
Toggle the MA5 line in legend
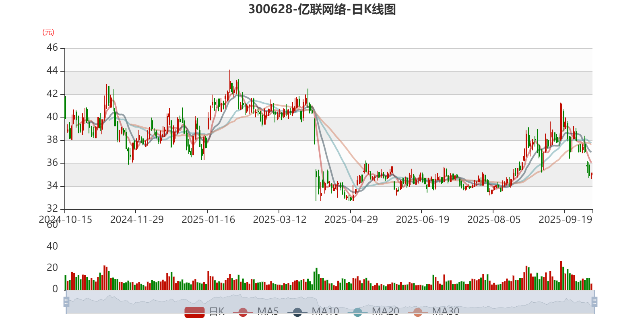click(x=256, y=312)
